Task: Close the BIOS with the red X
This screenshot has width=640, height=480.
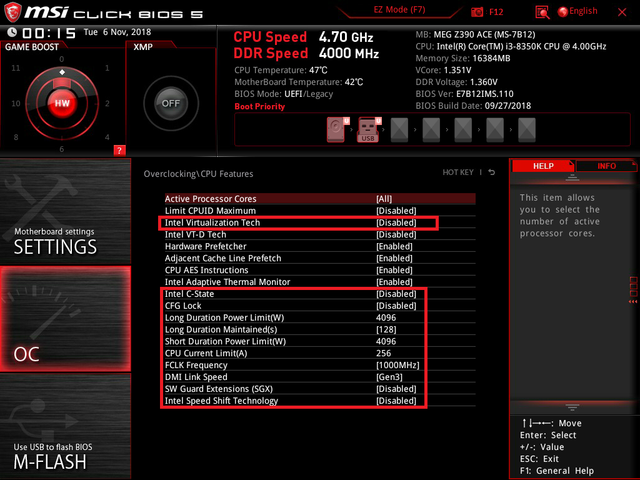Action: pyautogui.click(x=622, y=12)
